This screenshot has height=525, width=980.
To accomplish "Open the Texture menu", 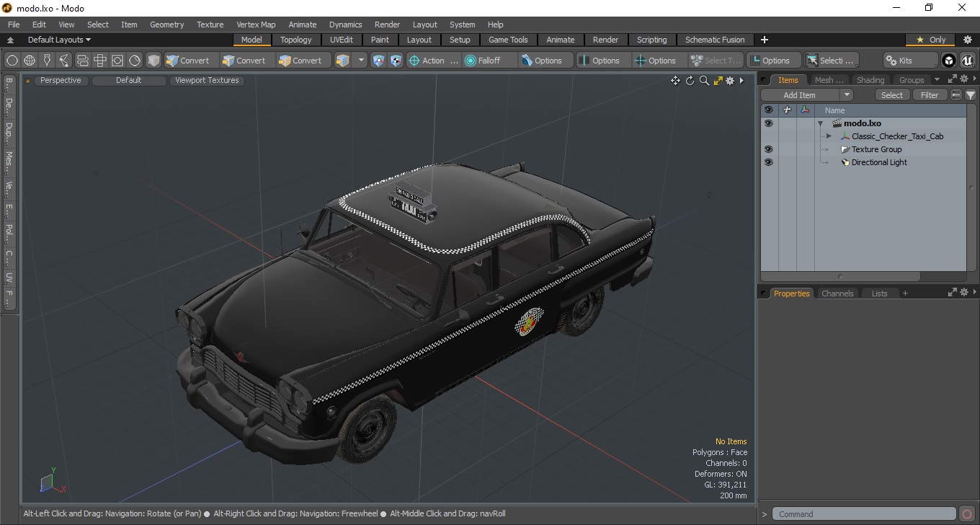I will click(210, 25).
